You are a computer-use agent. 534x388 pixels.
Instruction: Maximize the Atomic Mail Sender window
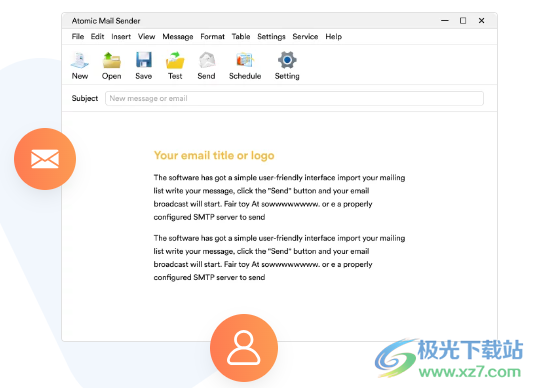click(463, 20)
